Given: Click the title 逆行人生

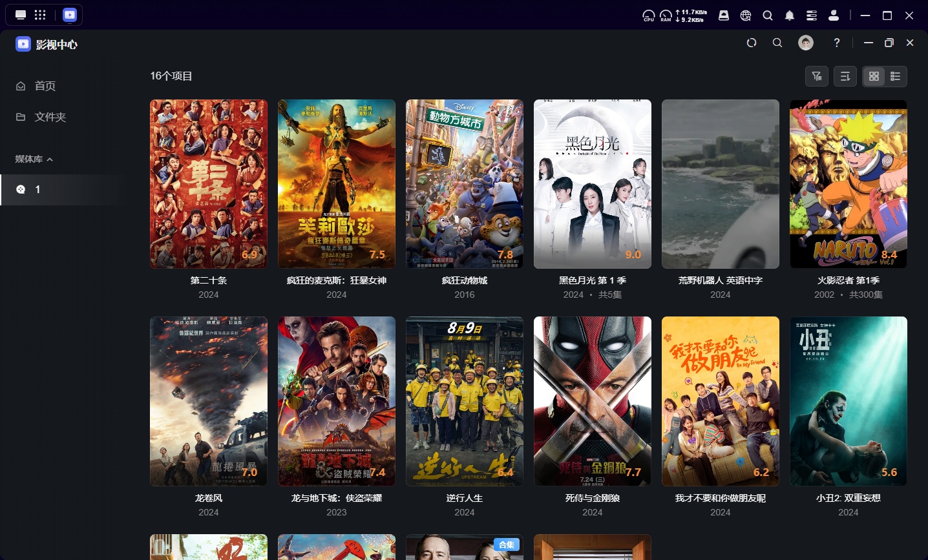Looking at the screenshot, I should point(465,498).
